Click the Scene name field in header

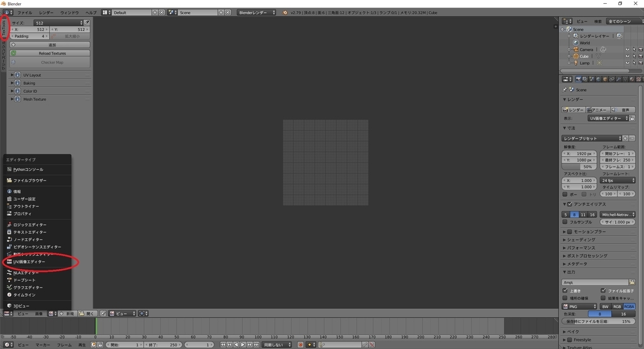coord(197,13)
